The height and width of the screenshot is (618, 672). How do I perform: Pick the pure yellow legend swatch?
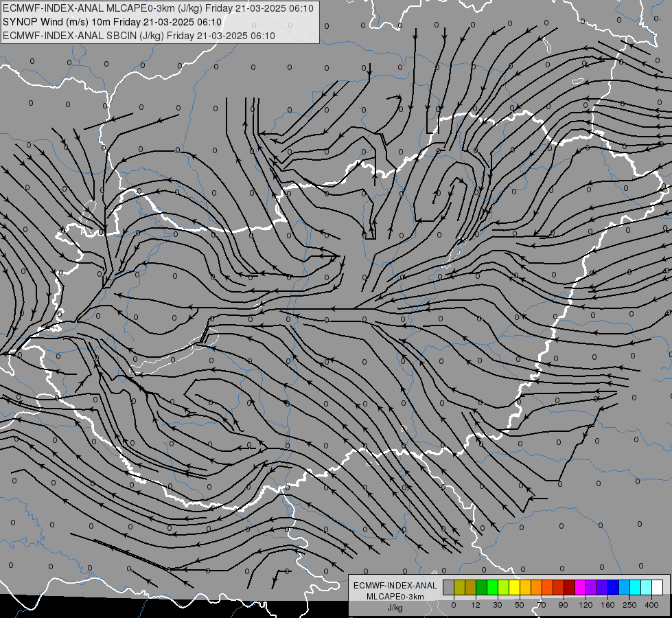(514, 588)
